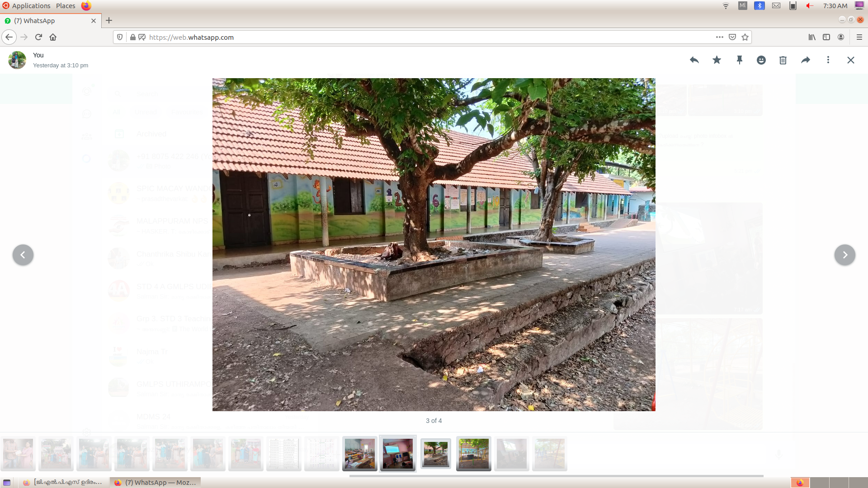Image resolution: width=868 pixels, height=488 pixels.
Task: Bookmark page with star in address bar
Action: pos(745,37)
